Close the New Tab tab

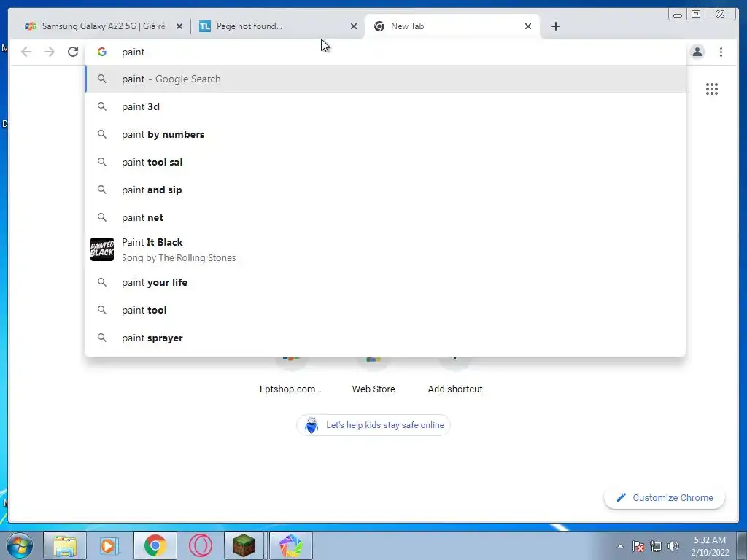pos(528,26)
